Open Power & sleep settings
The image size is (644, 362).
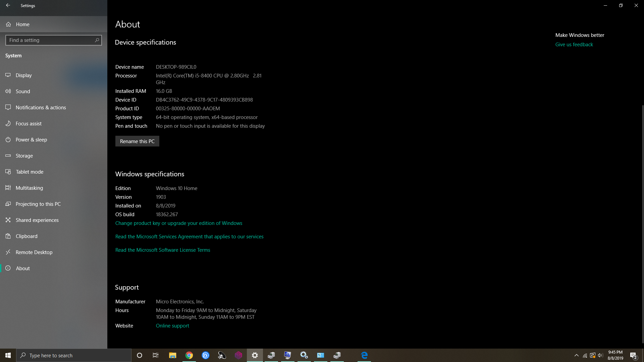(x=31, y=139)
